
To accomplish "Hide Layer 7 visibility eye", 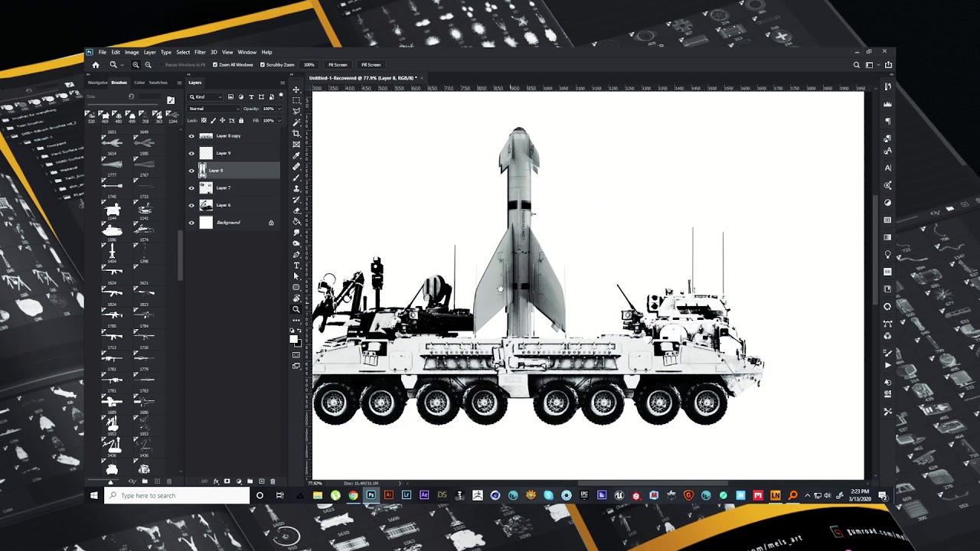I will 191,188.
